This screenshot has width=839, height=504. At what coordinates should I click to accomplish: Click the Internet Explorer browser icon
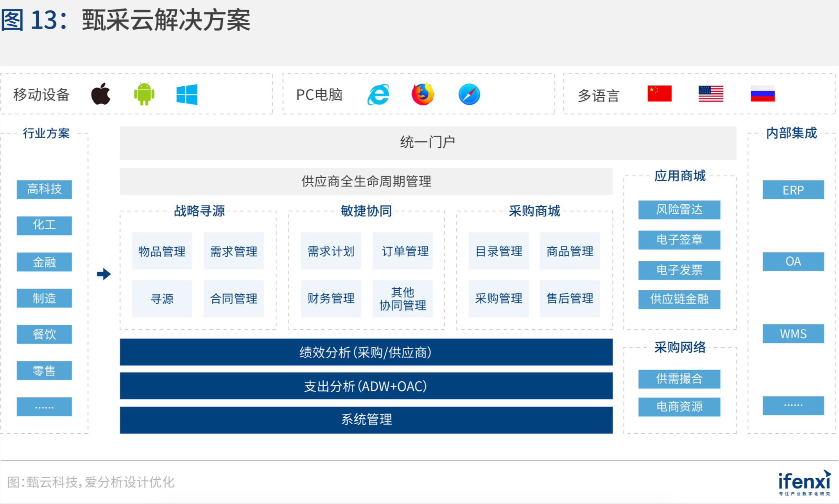point(378,94)
